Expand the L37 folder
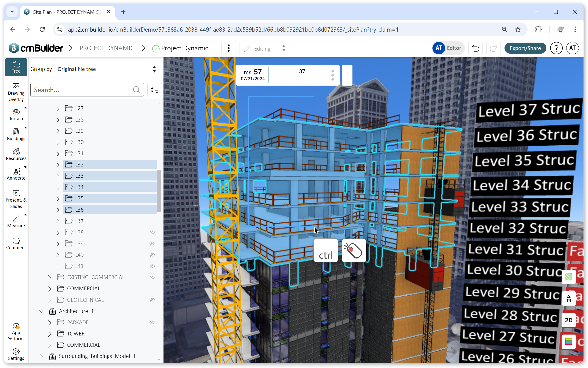 point(58,221)
